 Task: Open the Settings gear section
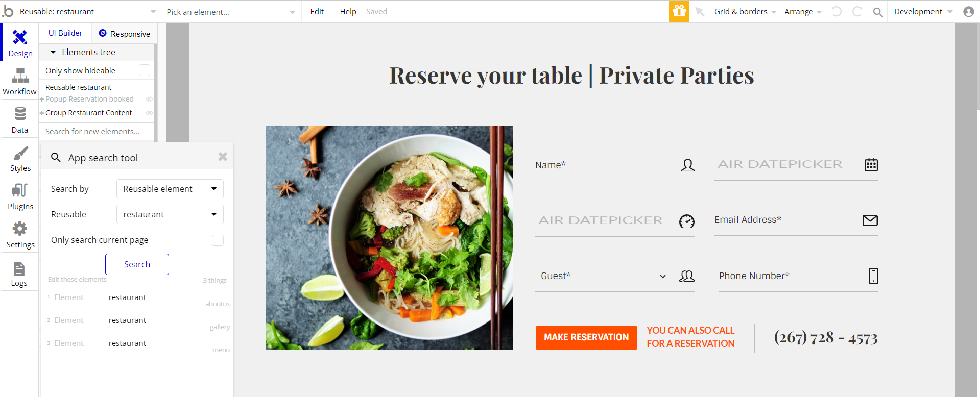[x=20, y=235]
